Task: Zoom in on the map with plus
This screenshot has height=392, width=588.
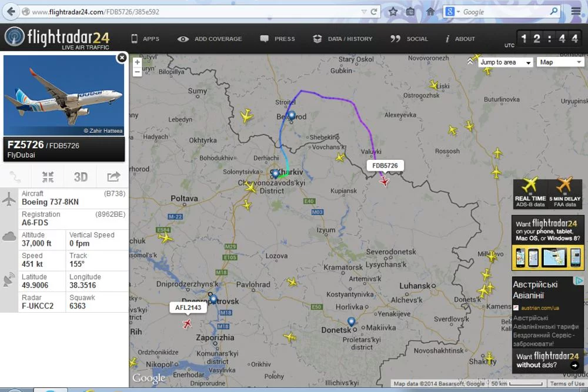Action: pos(137,62)
